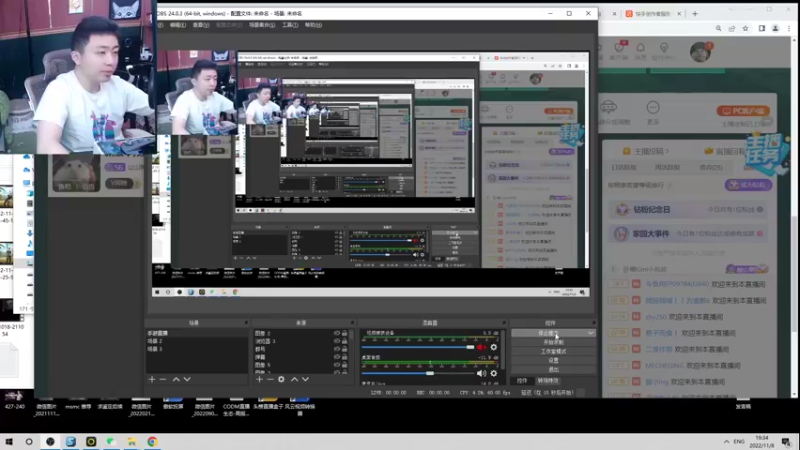
Task: Move the selected source up in the list
Action: [294, 380]
